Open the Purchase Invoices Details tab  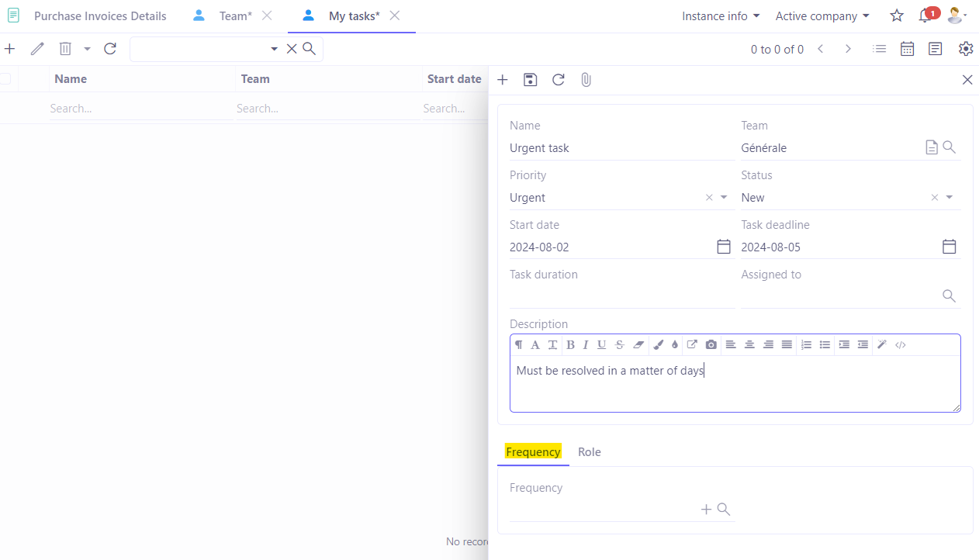pos(100,16)
